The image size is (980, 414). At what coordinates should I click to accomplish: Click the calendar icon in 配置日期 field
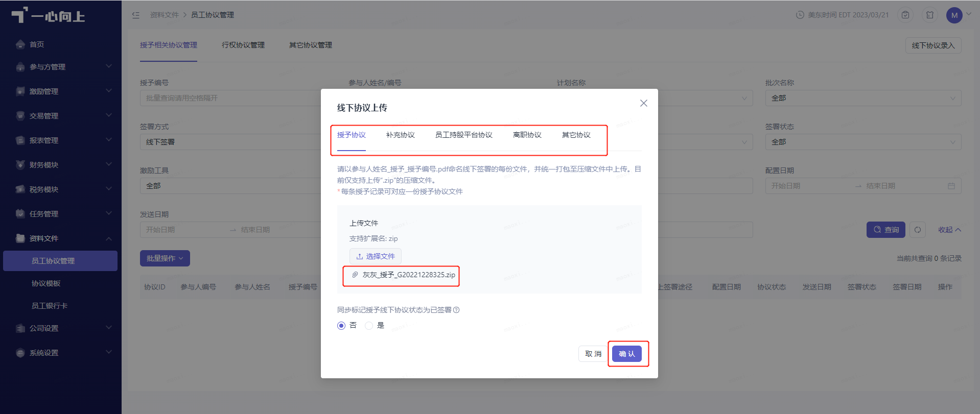coord(951,186)
